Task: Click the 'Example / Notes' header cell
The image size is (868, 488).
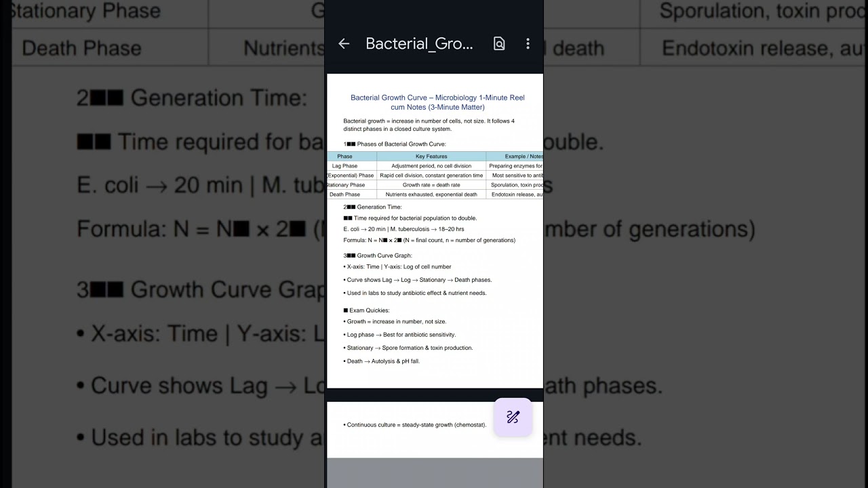Action: point(515,157)
